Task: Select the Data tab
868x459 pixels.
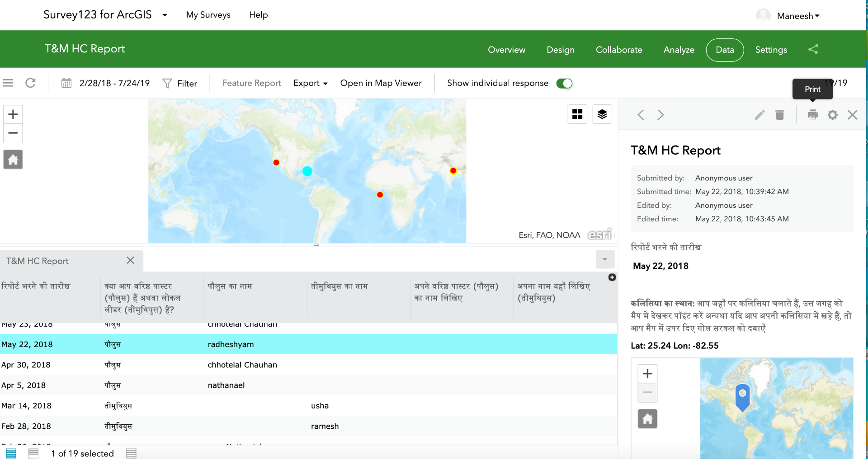Action: tap(725, 50)
